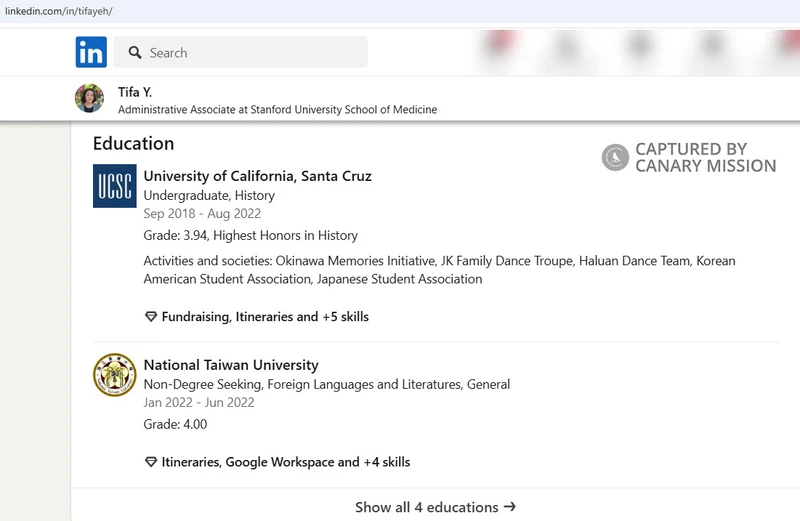Click the diamond icon beside Fundraising skills
This screenshot has height=521, width=800.
pyautogui.click(x=151, y=317)
